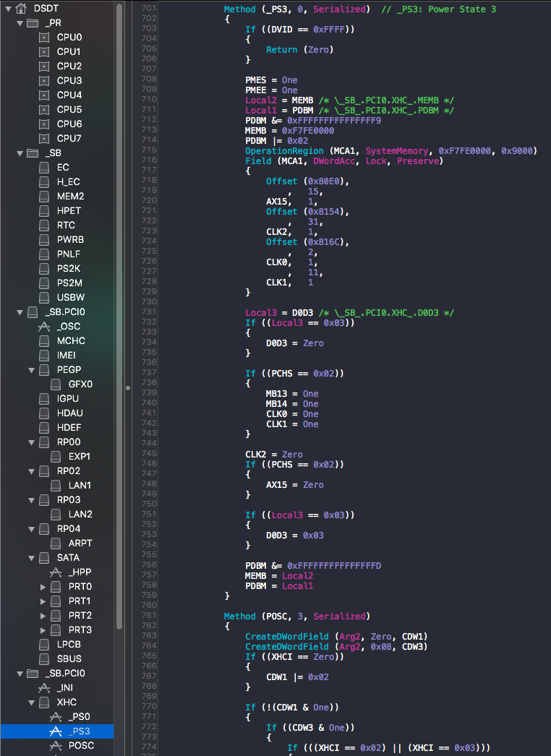The width and height of the screenshot is (551, 756).
Task: Collapse the RP03 tree node
Action: coord(31,500)
